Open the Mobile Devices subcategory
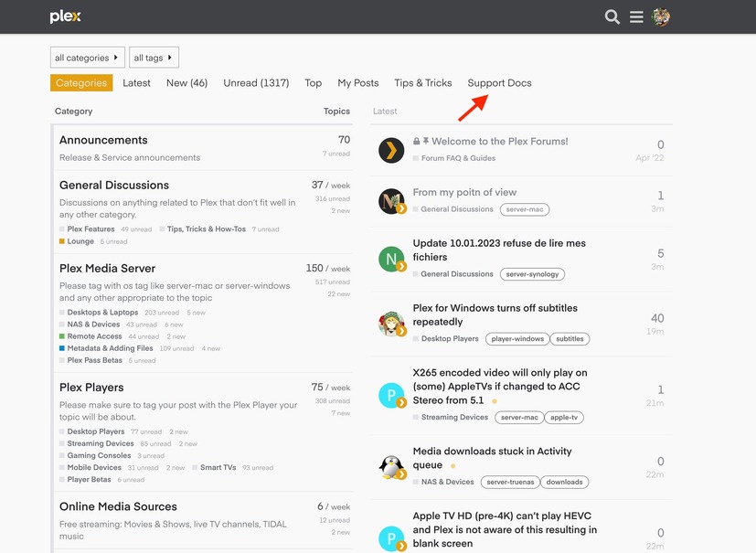The width and height of the screenshot is (756, 553). [94, 468]
